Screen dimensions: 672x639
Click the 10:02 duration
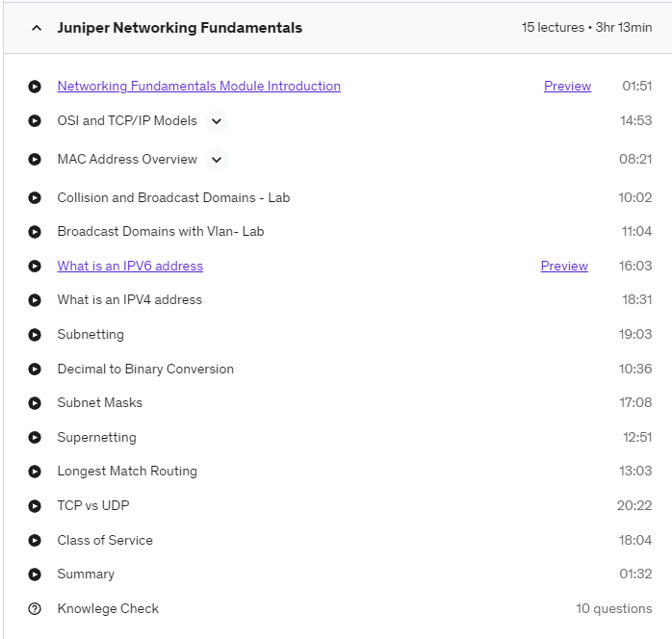[635, 197]
